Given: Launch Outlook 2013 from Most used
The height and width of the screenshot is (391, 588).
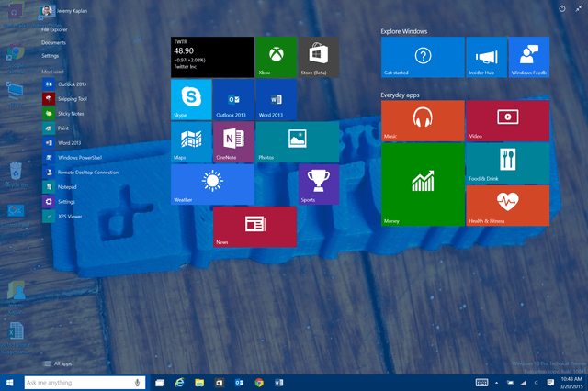Looking at the screenshot, I should point(64,84).
